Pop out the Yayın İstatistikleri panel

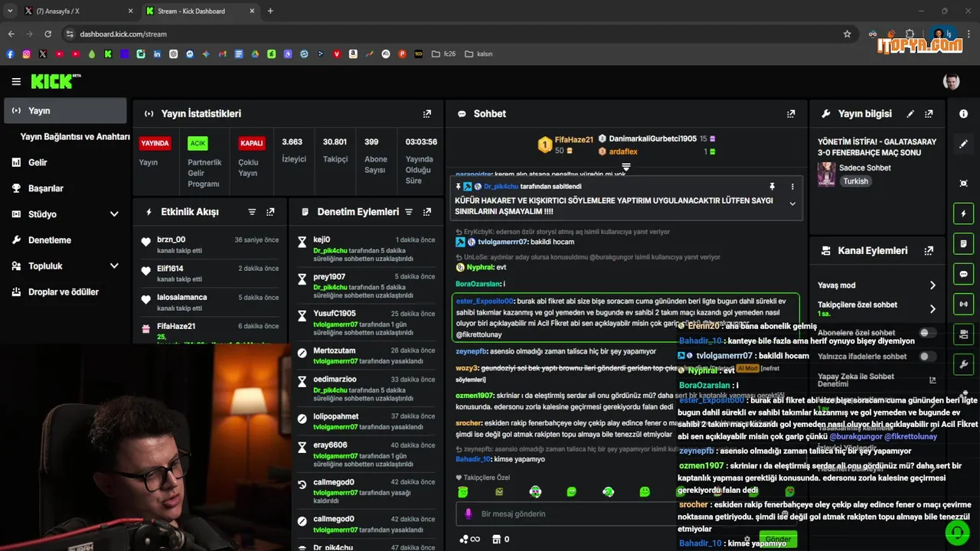tap(427, 113)
